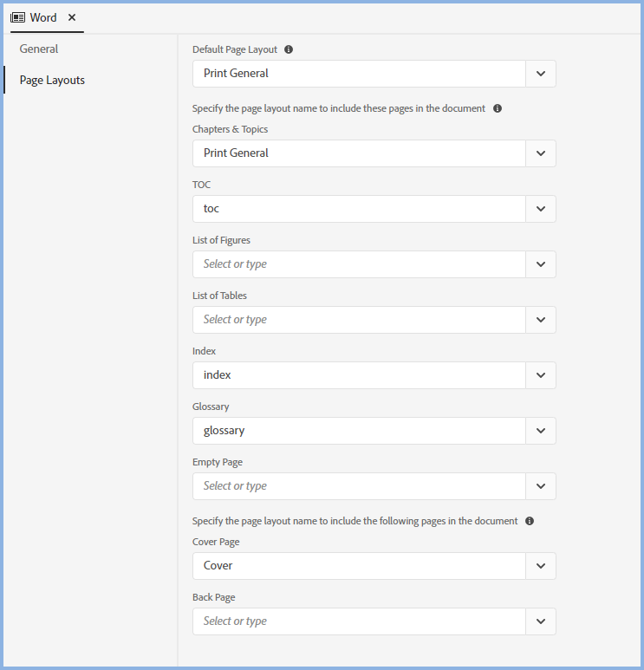Click the List of Figures input field
644x670 pixels.
(x=359, y=264)
